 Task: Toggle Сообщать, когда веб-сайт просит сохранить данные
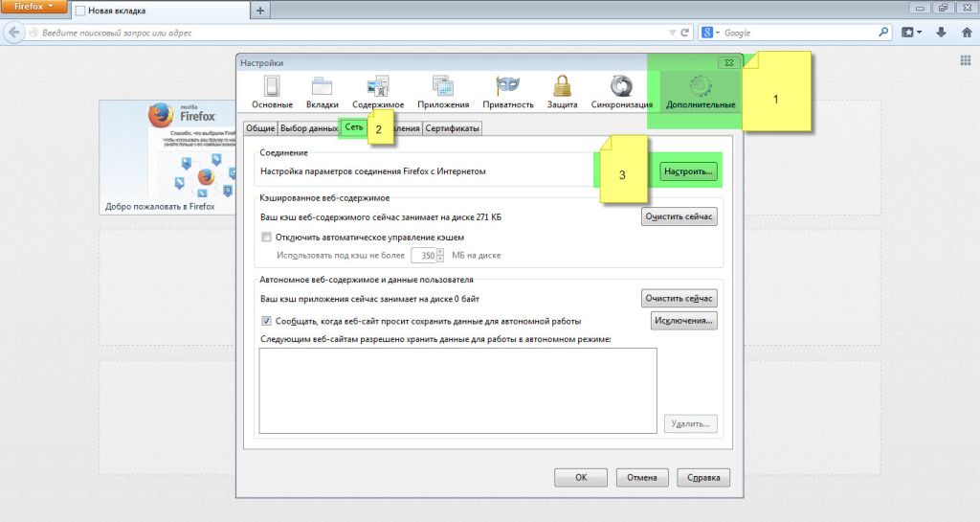tap(266, 321)
